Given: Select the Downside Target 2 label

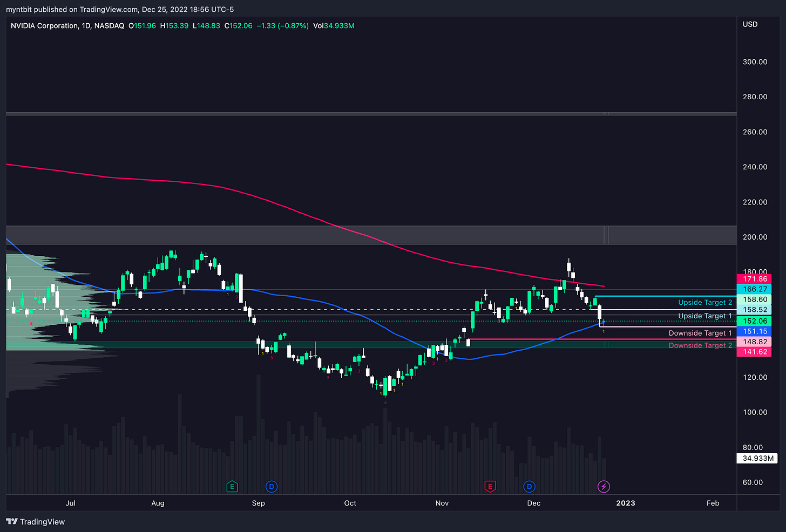Looking at the screenshot, I should 700,346.
